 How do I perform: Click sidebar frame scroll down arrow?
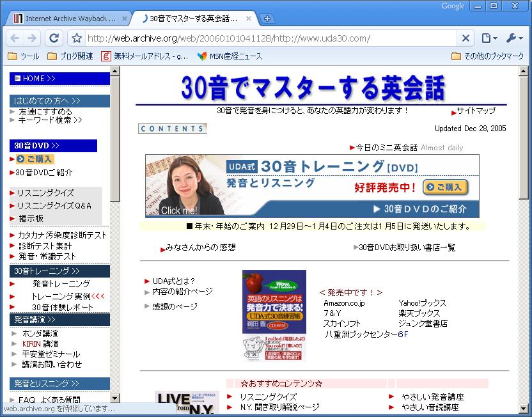click(115, 398)
